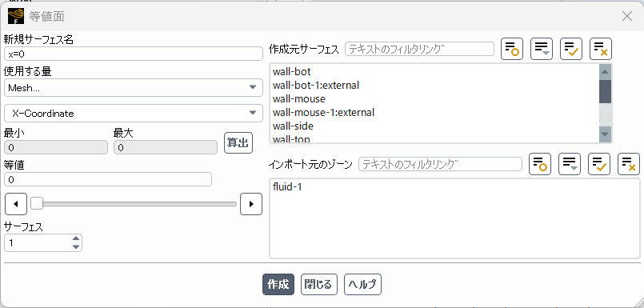The image size is (644, 308).
Task: Click the 閉じる button
Action: point(318,285)
